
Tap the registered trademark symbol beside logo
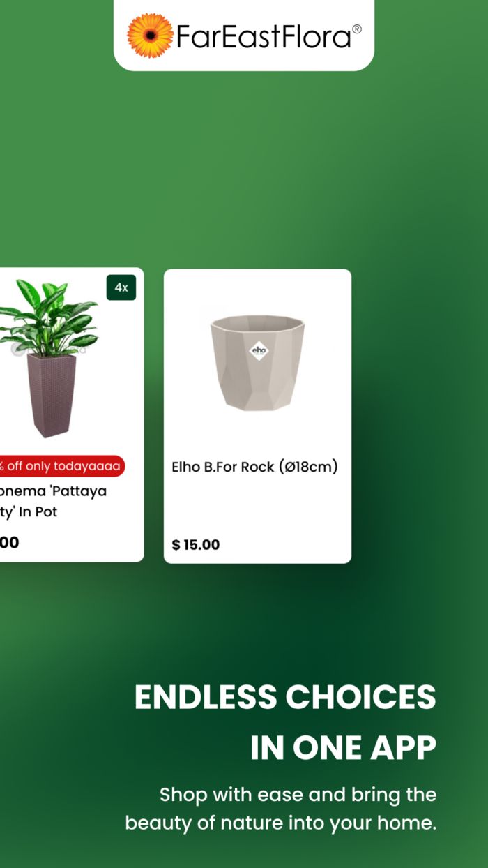tap(356, 29)
